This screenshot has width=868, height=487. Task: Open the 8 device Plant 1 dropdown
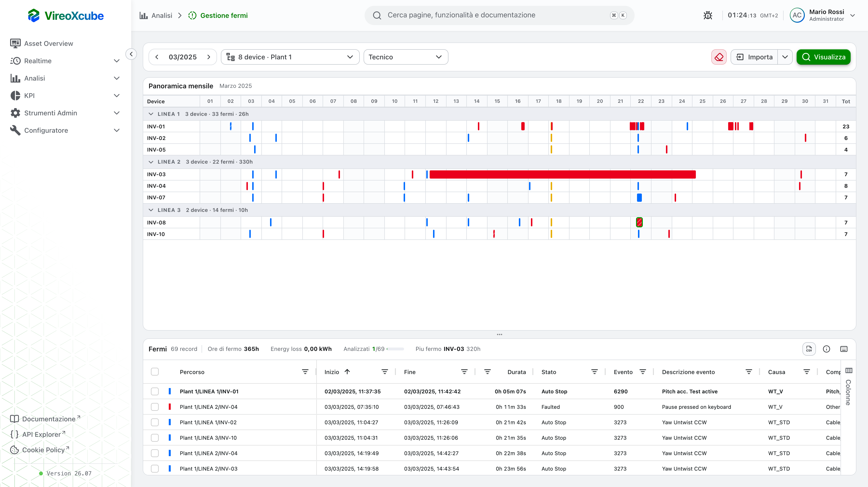coord(290,57)
